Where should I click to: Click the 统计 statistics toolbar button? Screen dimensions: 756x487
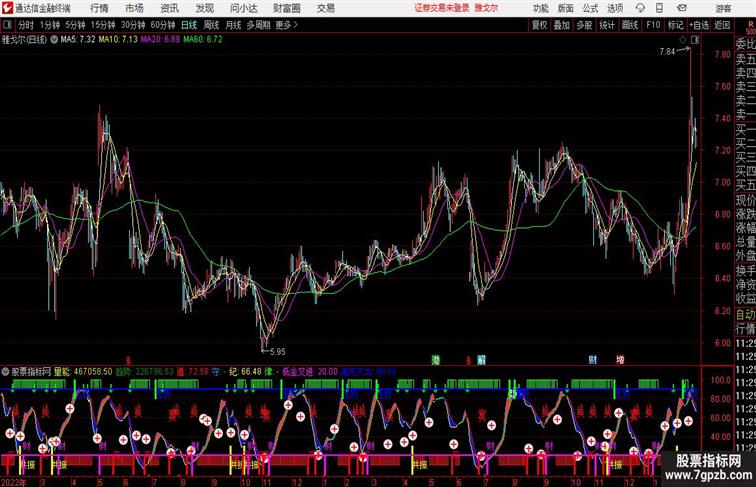(607, 25)
